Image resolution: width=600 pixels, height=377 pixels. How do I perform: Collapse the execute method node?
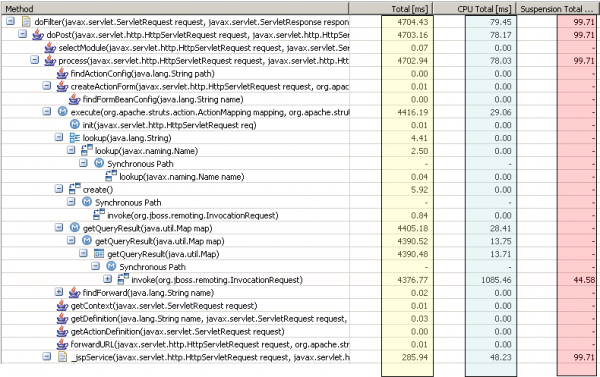(x=47, y=111)
